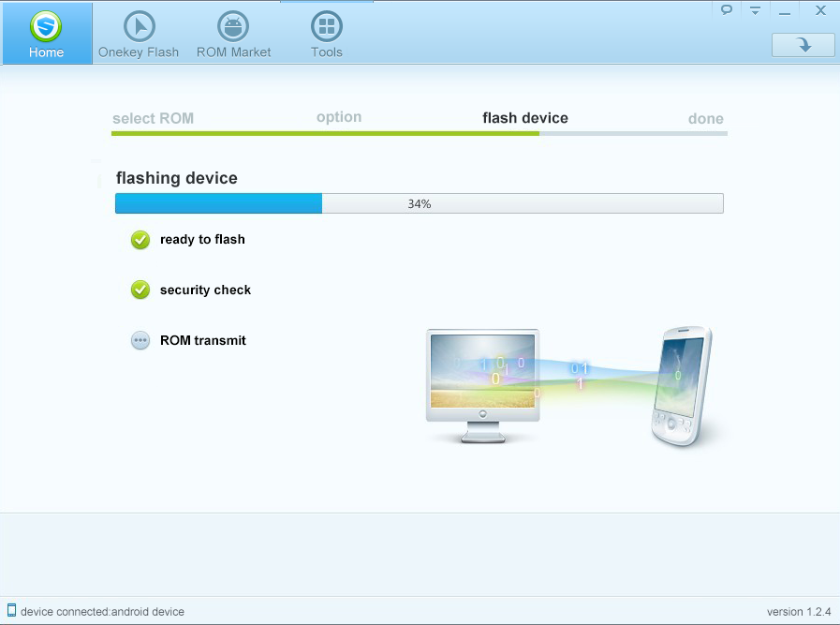Screen dimensions: 840x625
Task: Click the 'done' step label
Action: [705, 118]
